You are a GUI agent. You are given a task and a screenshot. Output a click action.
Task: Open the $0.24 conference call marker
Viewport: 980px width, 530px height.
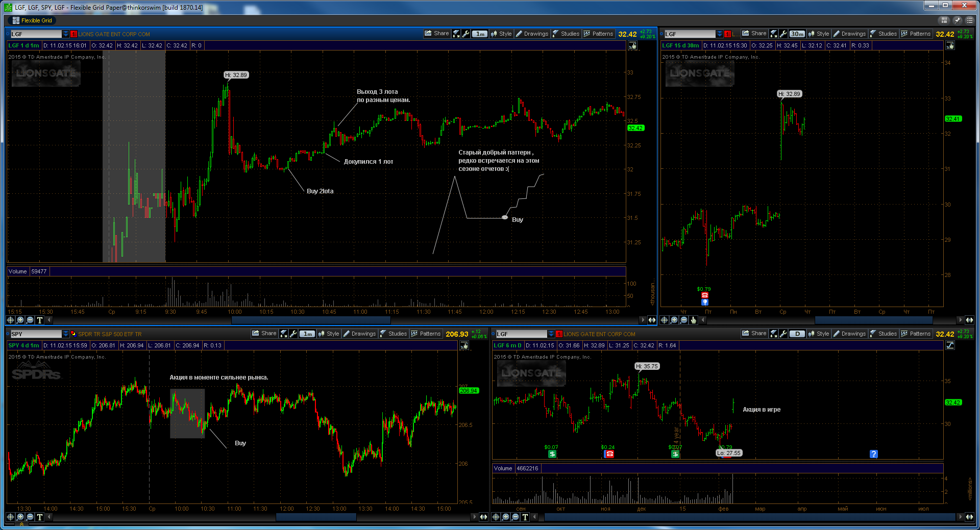coord(609,454)
